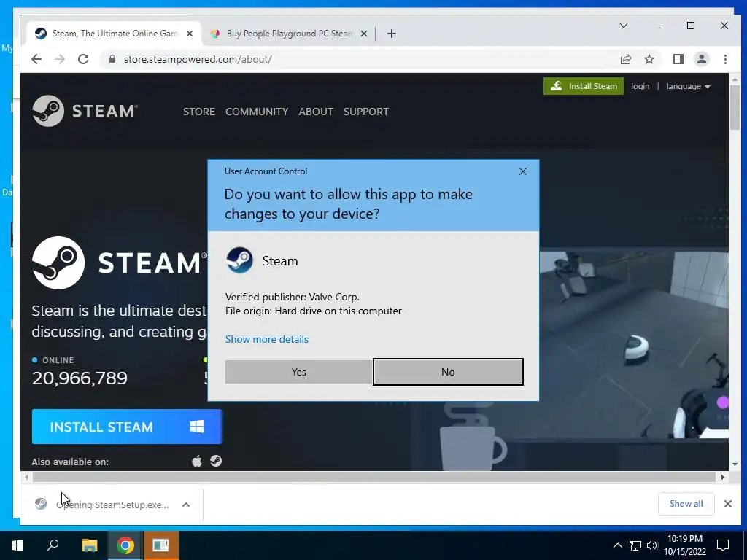
Task: Click the Steam icon in UAC dialog
Action: [x=239, y=260]
